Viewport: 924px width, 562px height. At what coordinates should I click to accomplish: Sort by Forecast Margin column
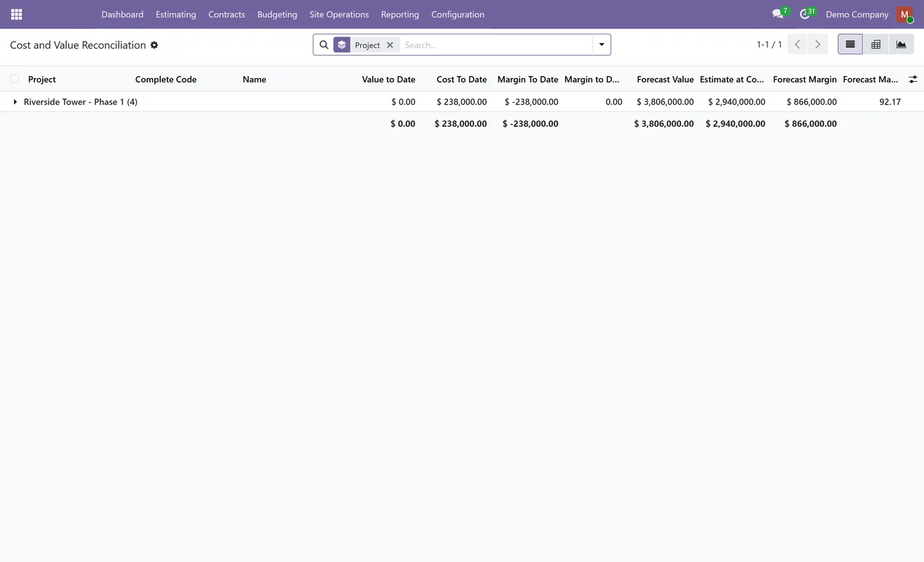pos(805,79)
